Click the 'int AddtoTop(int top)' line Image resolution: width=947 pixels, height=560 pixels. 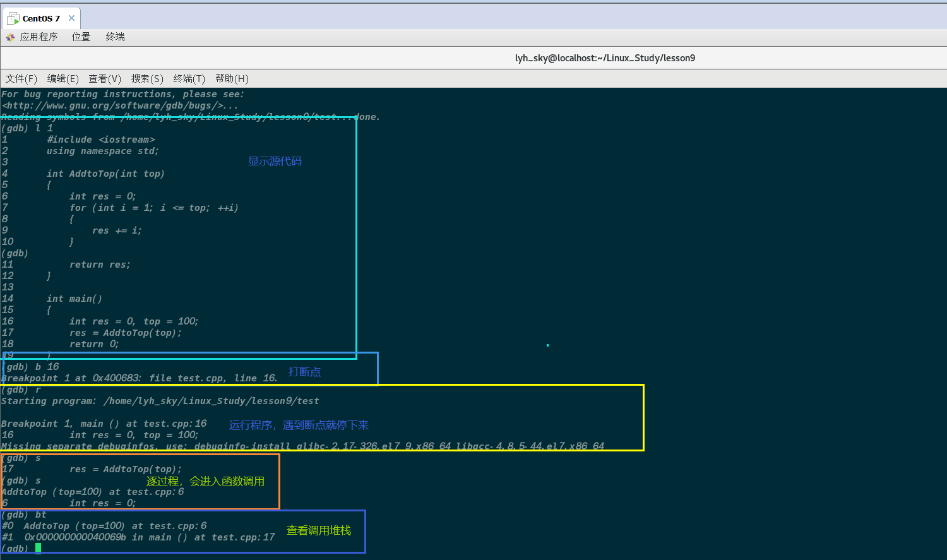tap(105, 174)
